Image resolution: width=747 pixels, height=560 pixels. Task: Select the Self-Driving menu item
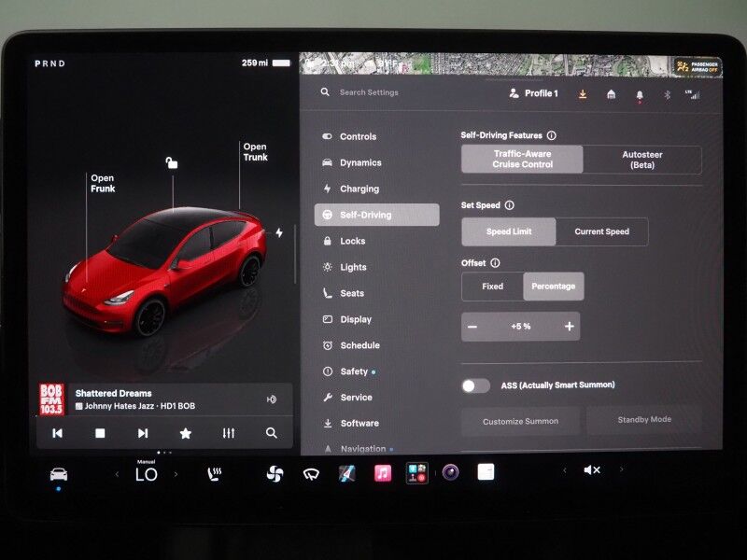click(x=377, y=215)
